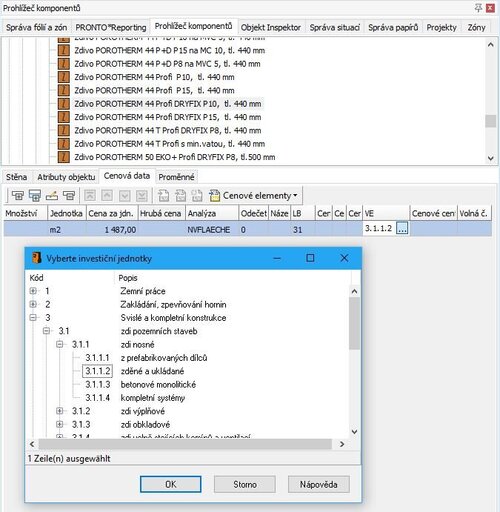Select Zdivo POROTHERM 44 T Profi DRYFIX P8
This screenshot has height=512, width=500.
(168, 130)
